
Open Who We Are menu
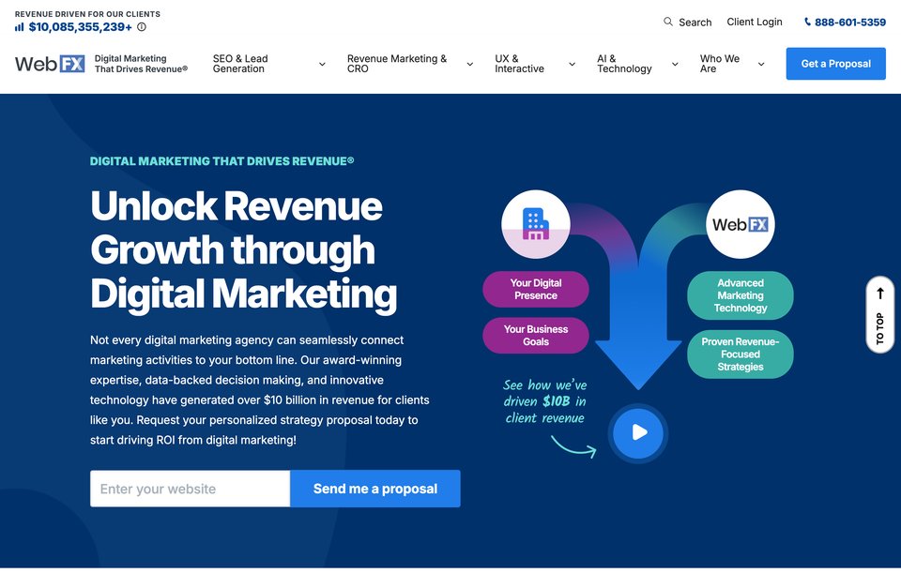tap(720, 64)
